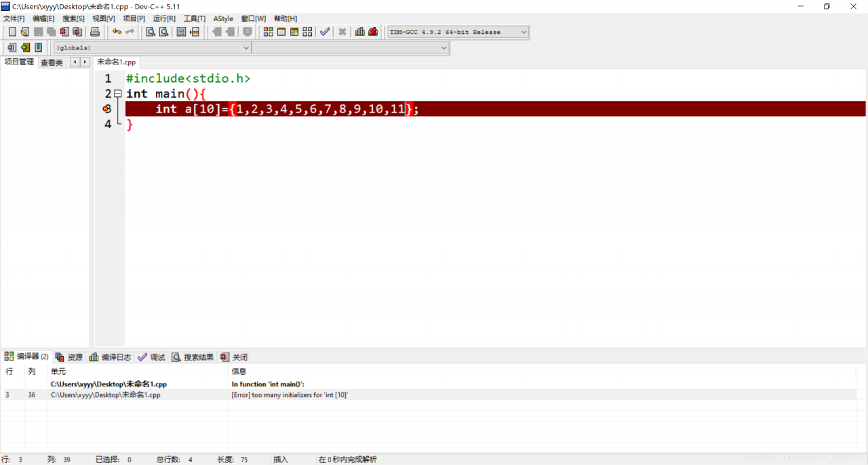Open the 搜索[S] menu

point(73,18)
